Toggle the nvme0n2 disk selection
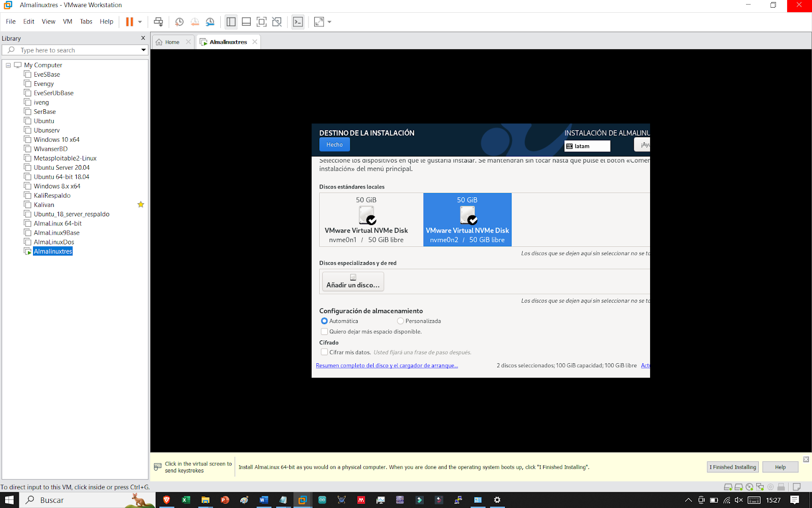Viewport: 812px width, 508px height. [x=467, y=219]
